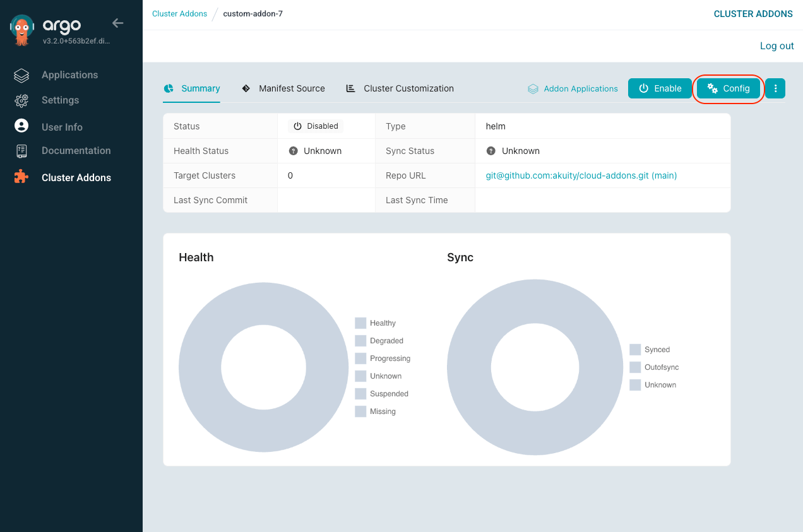803x532 pixels.
Task: Open the Cluster Customization tab
Action: click(x=400, y=88)
